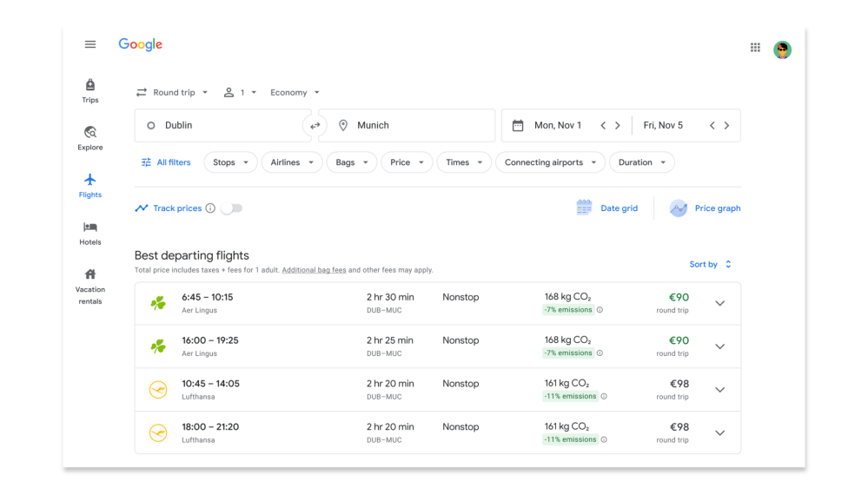The width and height of the screenshot is (868, 488).
Task: Open the Date grid view
Action: [607, 208]
